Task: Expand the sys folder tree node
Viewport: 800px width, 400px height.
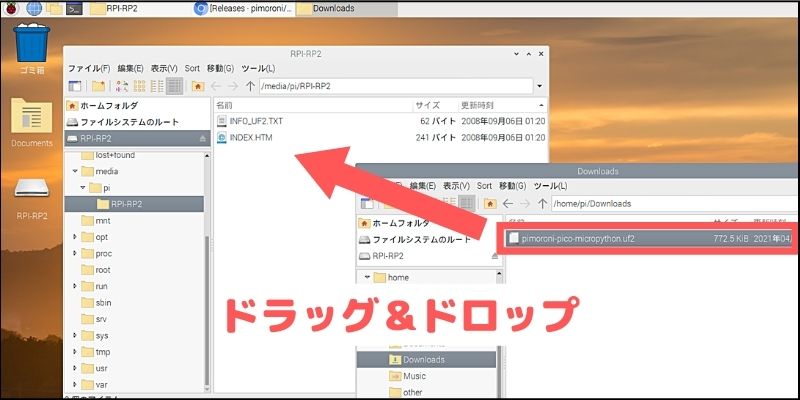Action: pyautogui.click(x=74, y=335)
